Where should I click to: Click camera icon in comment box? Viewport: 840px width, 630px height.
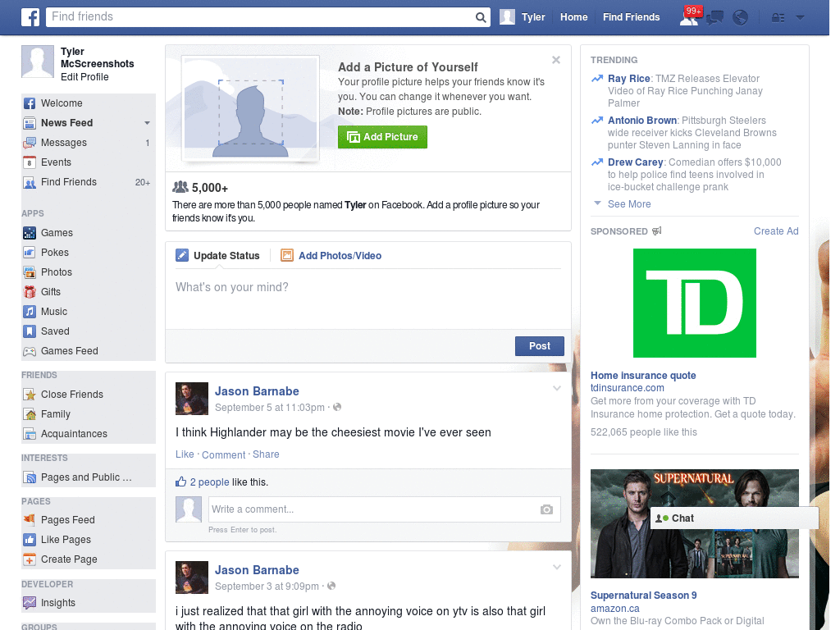546,509
